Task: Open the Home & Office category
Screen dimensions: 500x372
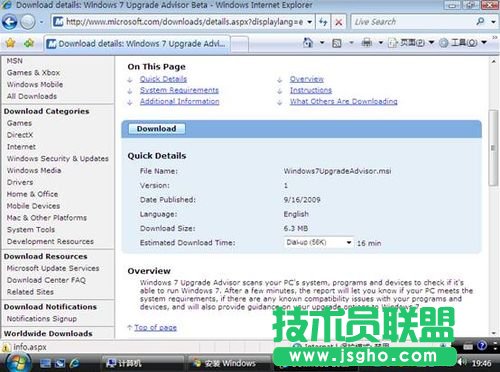Action: pyautogui.click(x=32, y=194)
